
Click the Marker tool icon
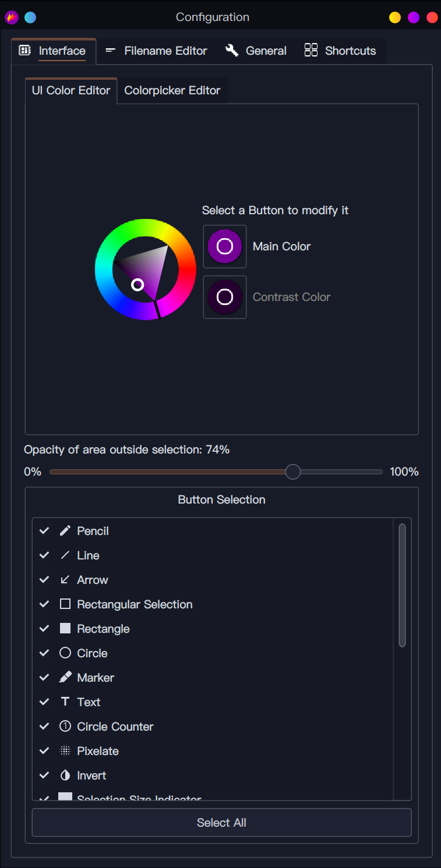pyautogui.click(x=65, y=678)
